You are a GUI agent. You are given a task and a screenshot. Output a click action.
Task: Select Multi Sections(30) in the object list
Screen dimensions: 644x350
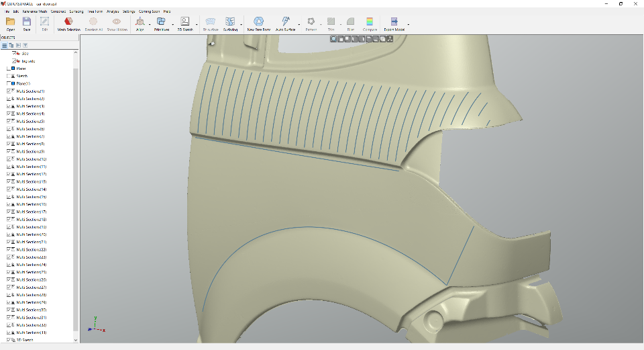click(x=32, y=310)
